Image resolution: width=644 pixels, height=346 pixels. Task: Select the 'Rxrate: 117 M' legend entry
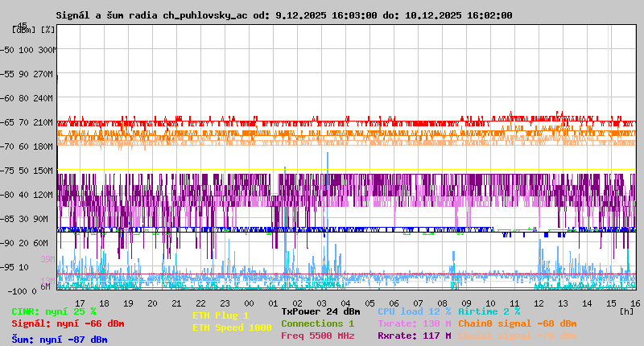pos(415,336)
